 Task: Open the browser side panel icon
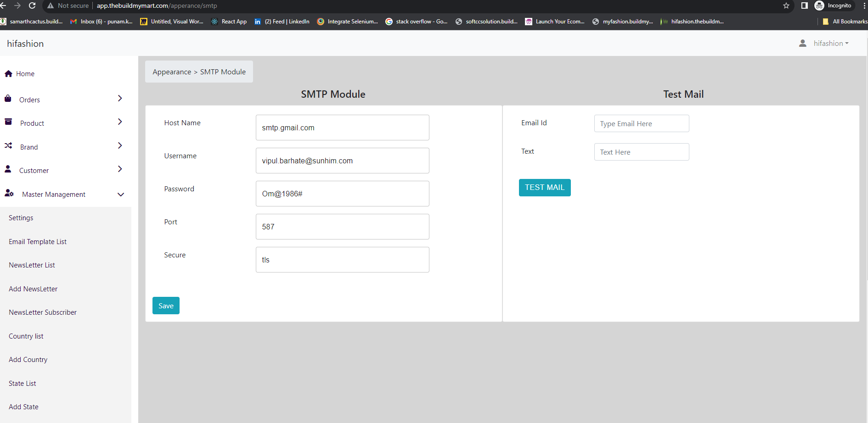[x=805, y=6]
